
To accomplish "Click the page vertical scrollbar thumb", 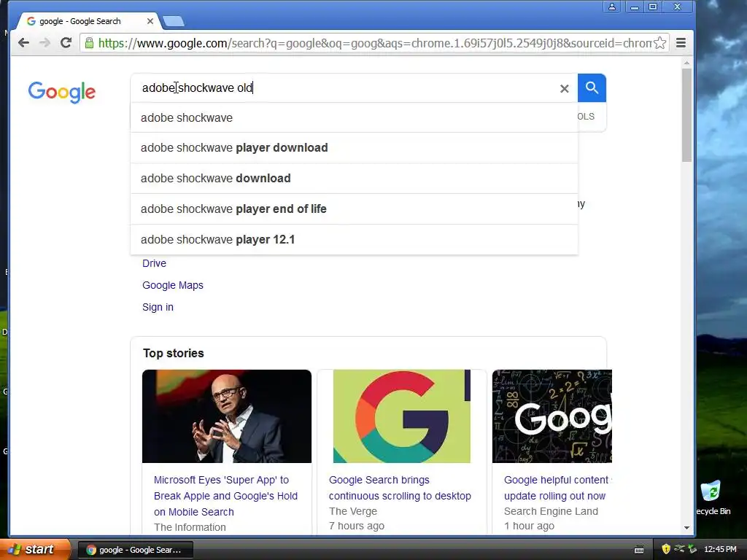I will tap(686, 115).
